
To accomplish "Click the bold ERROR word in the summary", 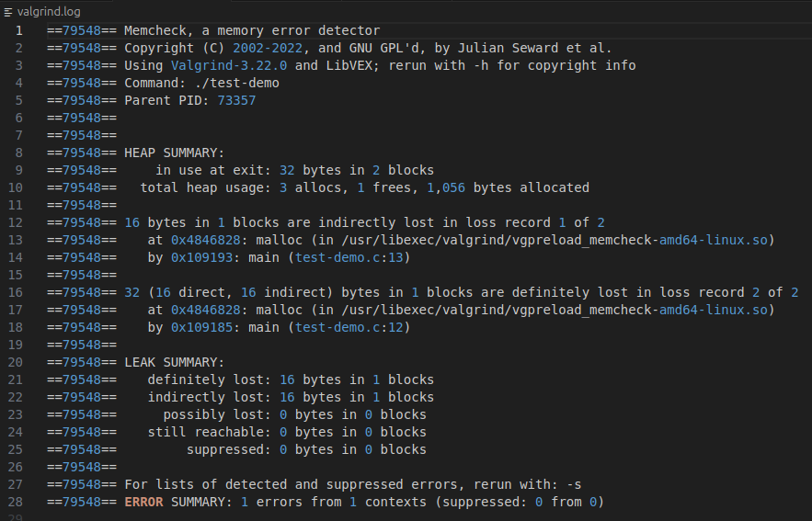I will [x=143, y=502].
